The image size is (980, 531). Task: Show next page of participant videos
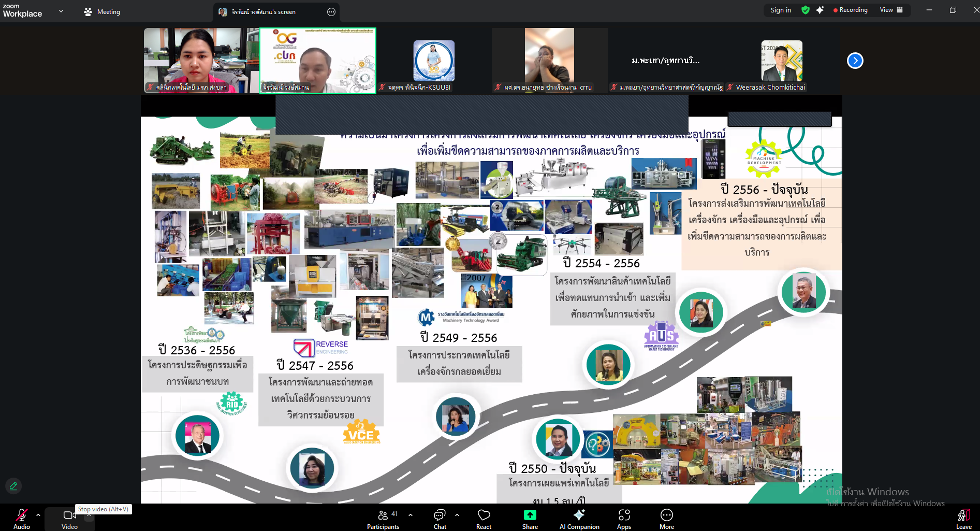click(x=855, y=61)
